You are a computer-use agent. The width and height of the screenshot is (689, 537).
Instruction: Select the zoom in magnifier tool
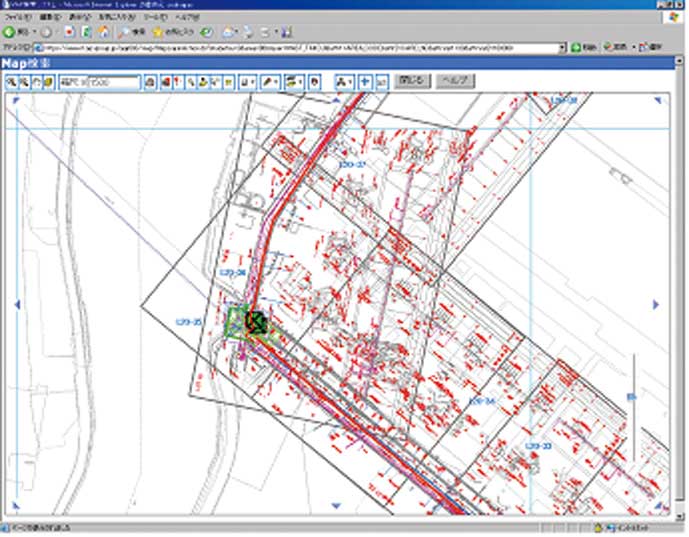pyautogui.click(x=10, y=82)
